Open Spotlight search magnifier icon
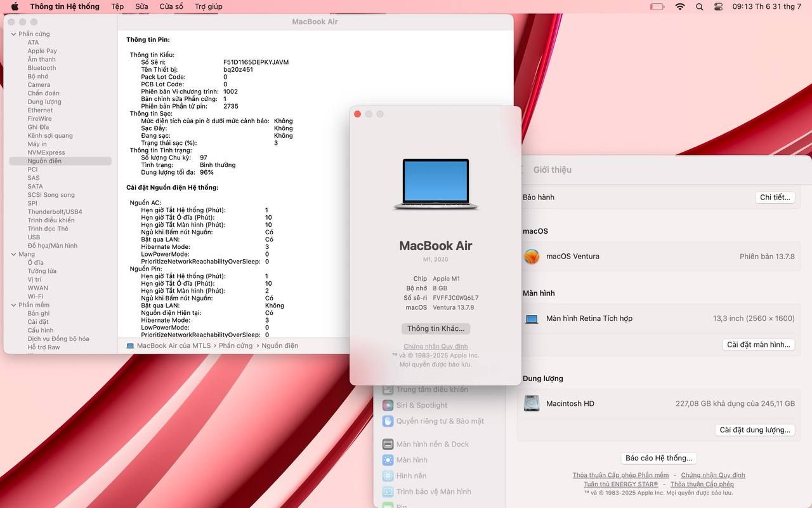The image size is (812, 508). pyautogui.click(x=700, y=6)
